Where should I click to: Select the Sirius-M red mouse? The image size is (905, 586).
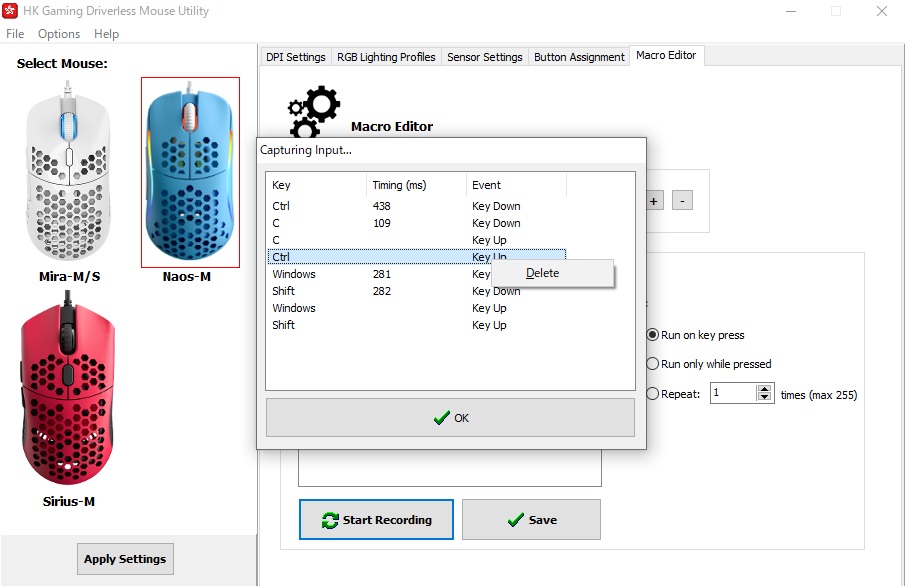coord(68,389)
